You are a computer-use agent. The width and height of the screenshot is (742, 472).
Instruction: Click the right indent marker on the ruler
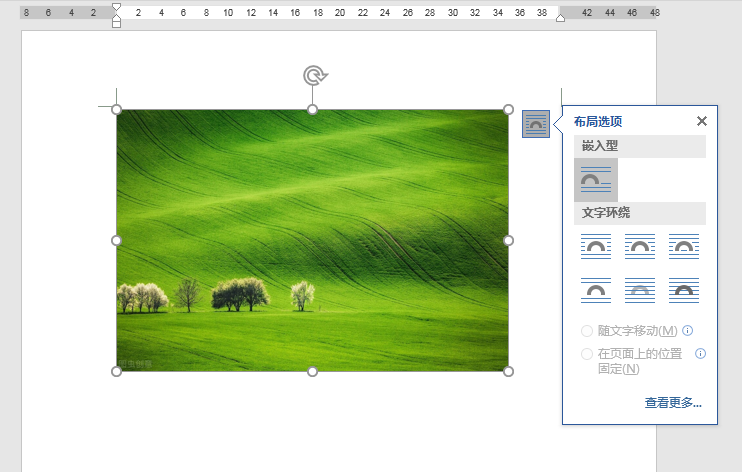pos(560,18)
